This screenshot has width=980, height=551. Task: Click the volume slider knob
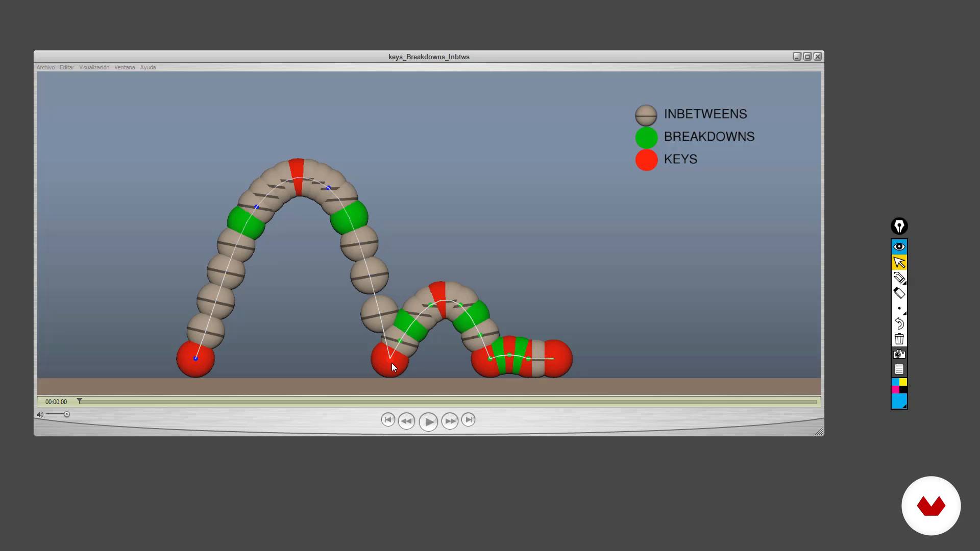click(x=66, y=414)
